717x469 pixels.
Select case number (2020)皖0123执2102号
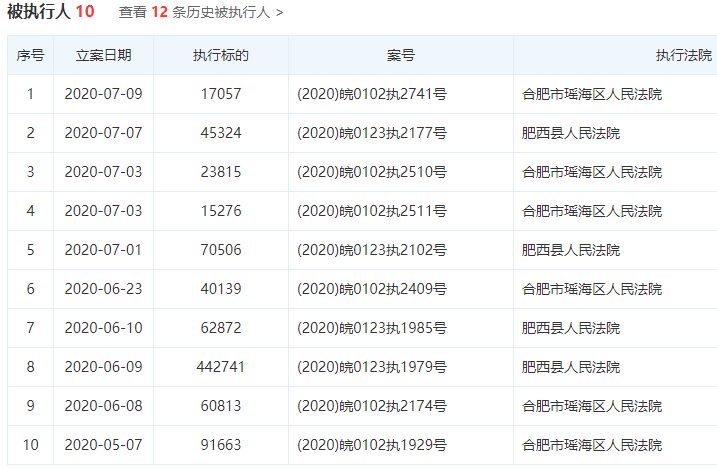coord(372,250)
